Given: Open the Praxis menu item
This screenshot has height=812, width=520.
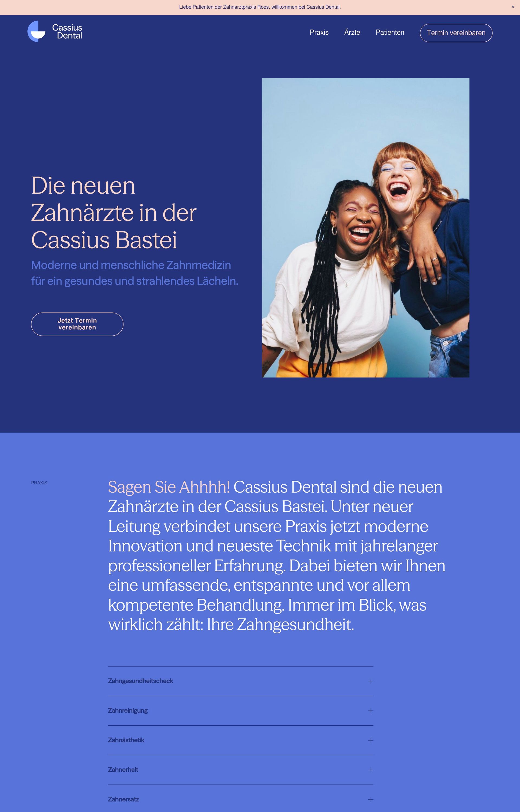Looking at the screenshot, I should point(319,32).
